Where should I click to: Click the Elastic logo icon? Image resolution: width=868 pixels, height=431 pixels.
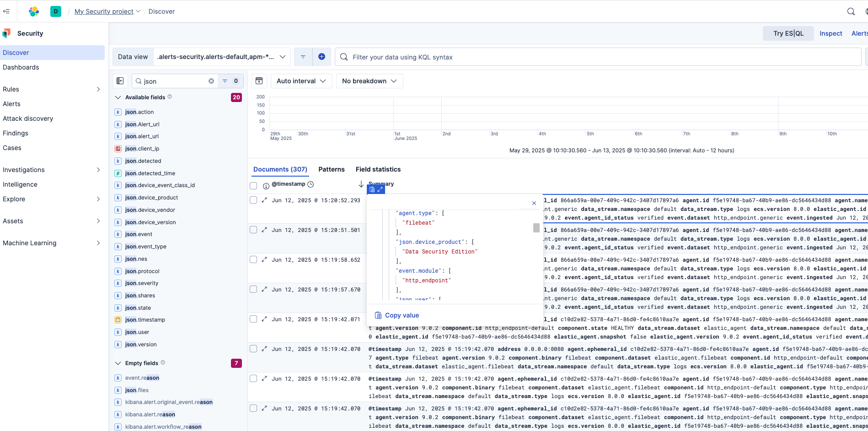(34, 11)
